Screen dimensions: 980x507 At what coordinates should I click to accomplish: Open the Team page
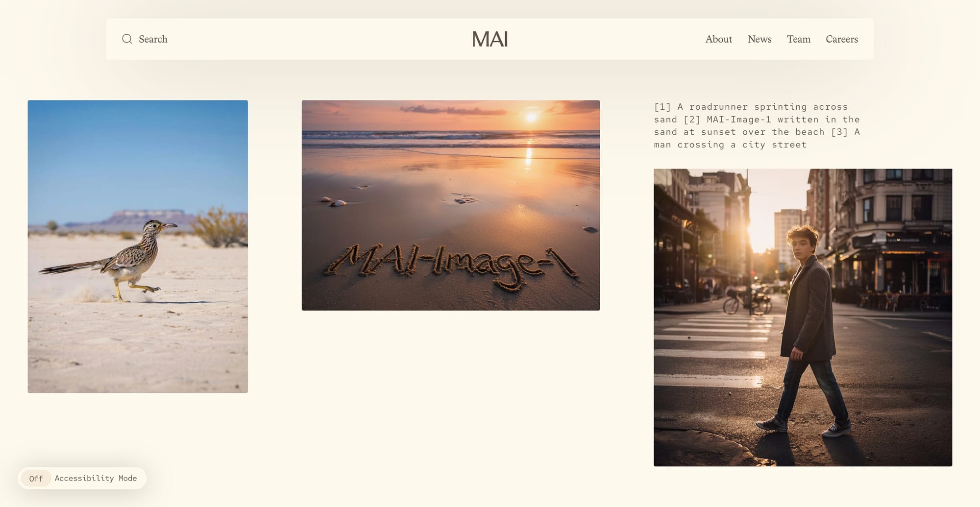(x=798, y=39)
